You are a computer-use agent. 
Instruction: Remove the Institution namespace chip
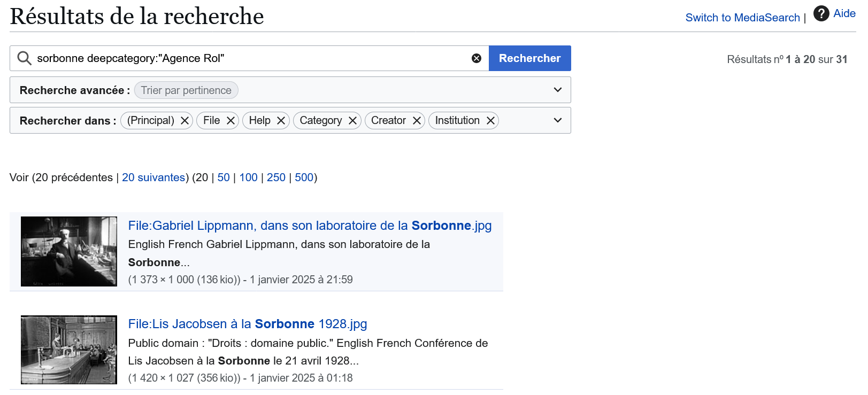[490, 121]
